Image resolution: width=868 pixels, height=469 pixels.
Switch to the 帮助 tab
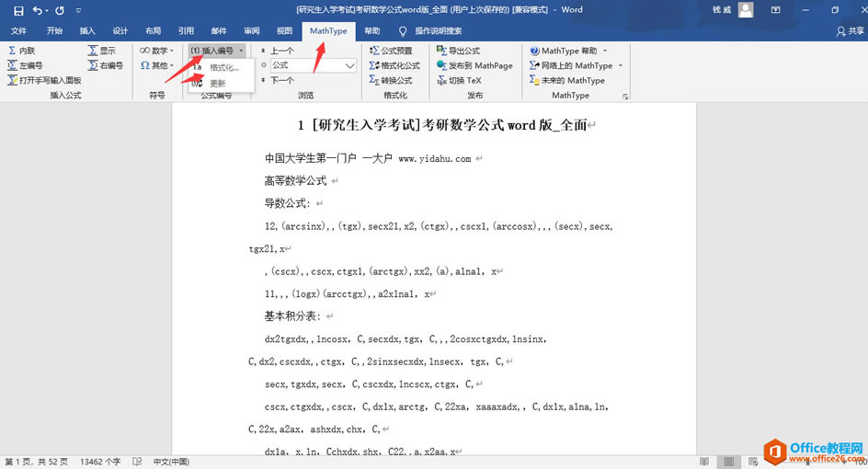point(372,31)
